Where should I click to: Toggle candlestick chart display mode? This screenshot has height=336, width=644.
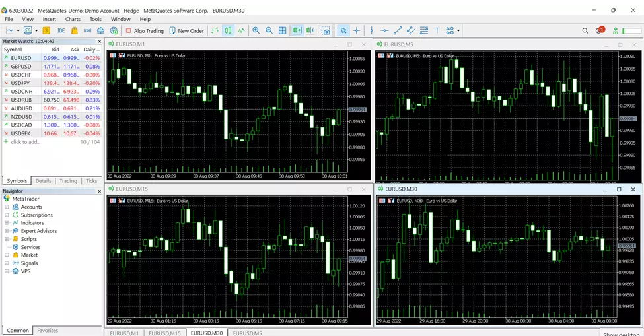point(229,30)
